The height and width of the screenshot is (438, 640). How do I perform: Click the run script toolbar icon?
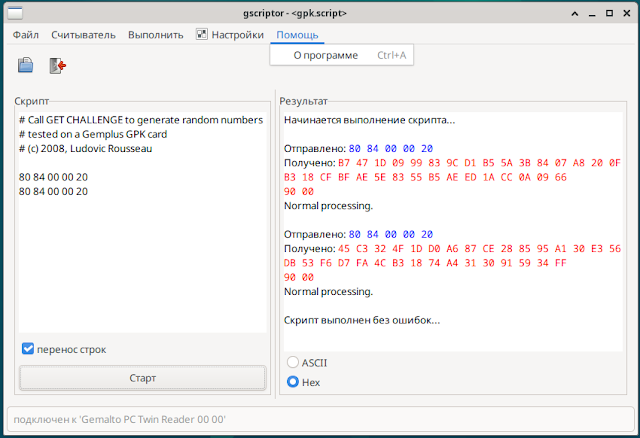pos(58,65)
